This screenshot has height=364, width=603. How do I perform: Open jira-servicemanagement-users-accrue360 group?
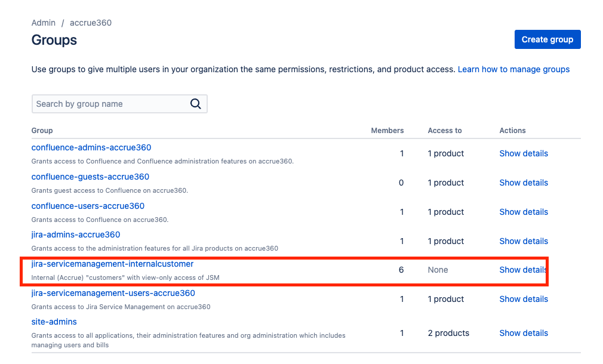(x=113, y=293)
